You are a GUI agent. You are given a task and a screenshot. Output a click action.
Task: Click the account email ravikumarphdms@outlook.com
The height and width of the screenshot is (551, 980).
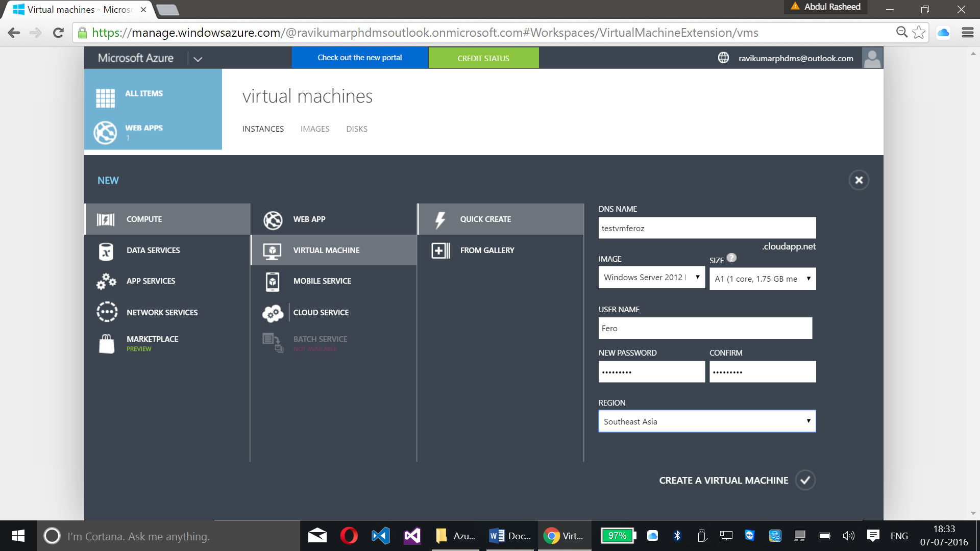tap(795, 58)
